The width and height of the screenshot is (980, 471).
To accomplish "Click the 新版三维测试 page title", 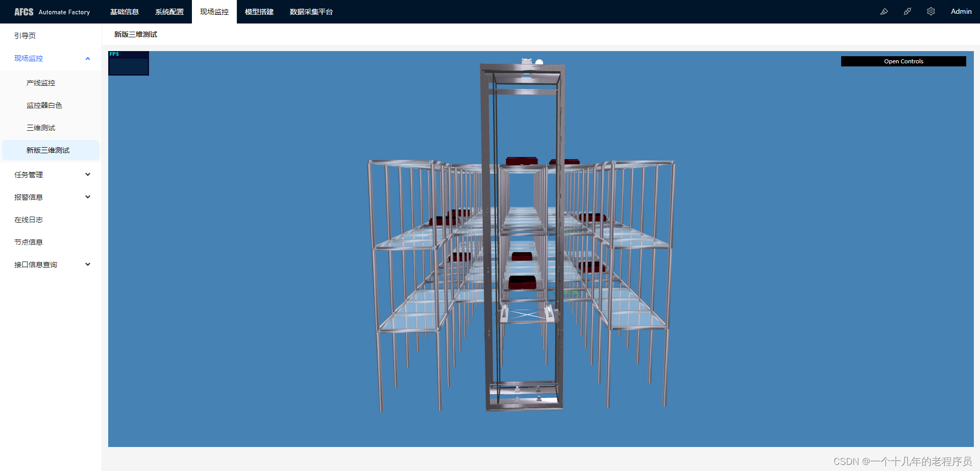I will 136,34.
